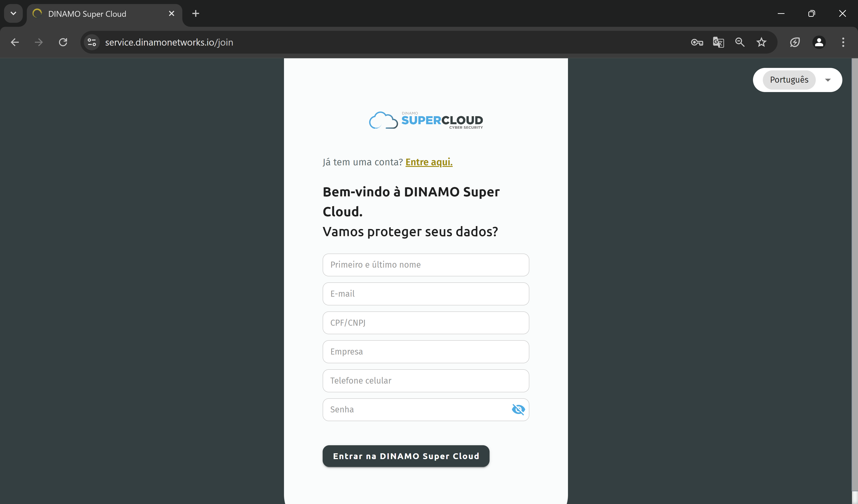The height and width of the screenshot is (504, 858).
Task: Open the translate page icon
Action: point(718,42)
